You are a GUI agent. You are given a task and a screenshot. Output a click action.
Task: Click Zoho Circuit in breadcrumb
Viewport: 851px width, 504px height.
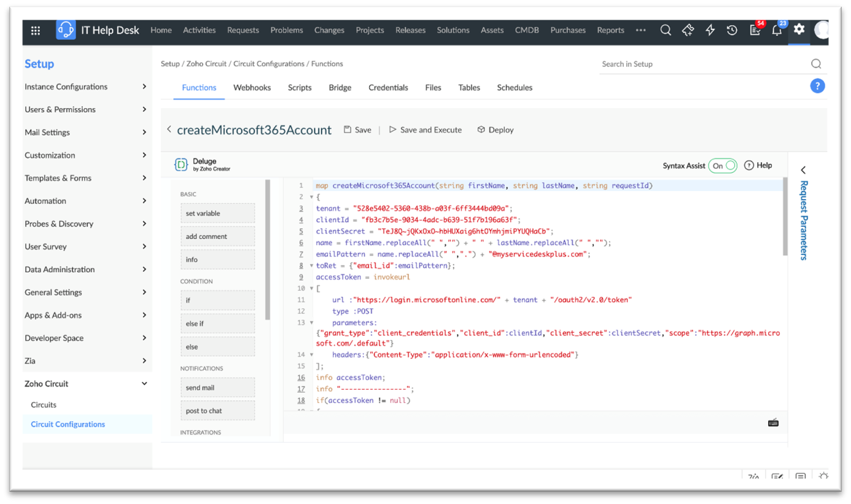[207, 64]
